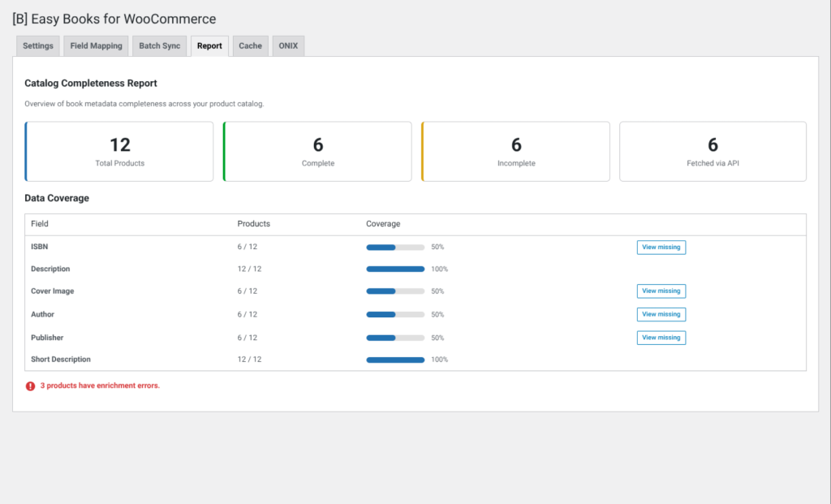This screenshot has height=504, width=831.
Task: Click the Field column header
Action: (x=40, y=224)
